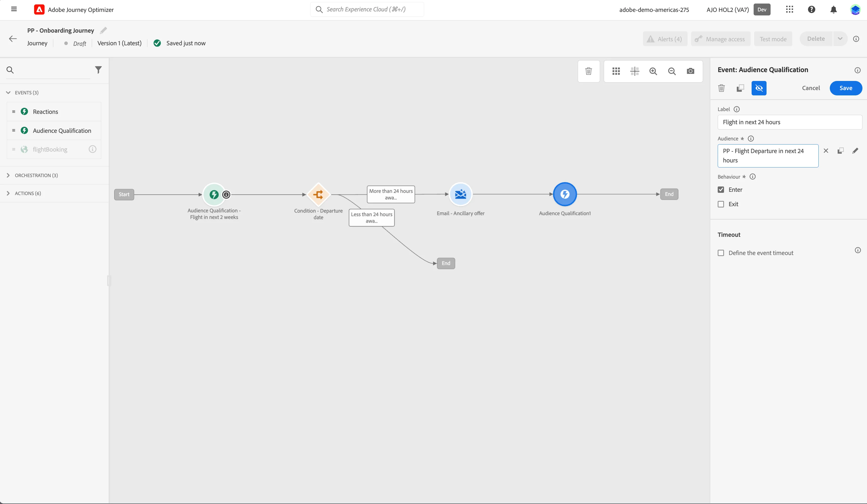867x504 pixels.
Task: Expand the ORCHESTRATION section
Action: 8,175
